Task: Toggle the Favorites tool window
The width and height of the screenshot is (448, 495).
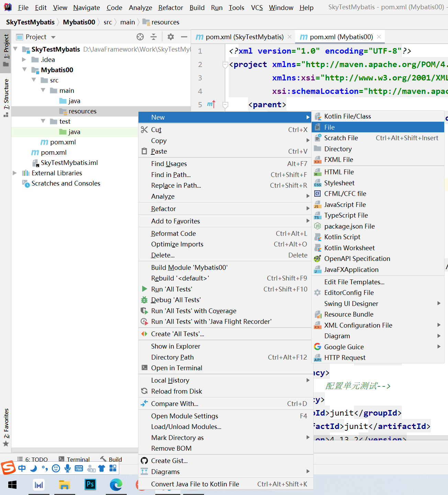Action: pyautogui.click(x=6, y=427)
